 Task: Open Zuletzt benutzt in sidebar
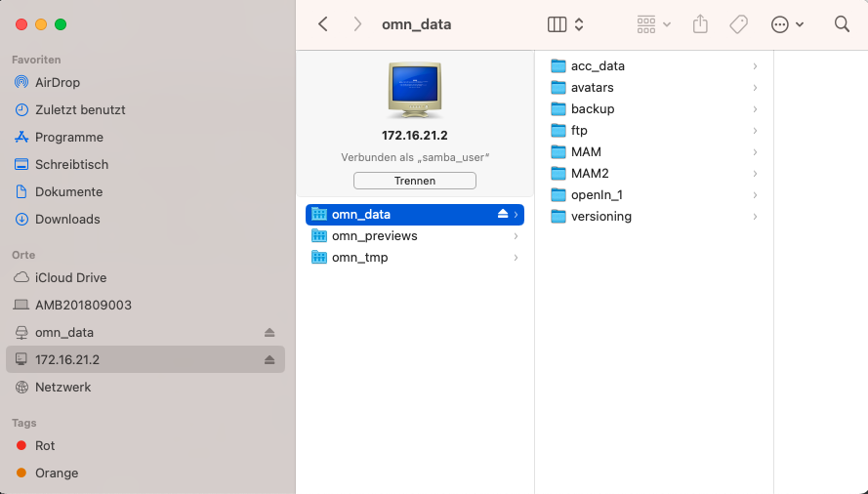[x=146, y=109]
